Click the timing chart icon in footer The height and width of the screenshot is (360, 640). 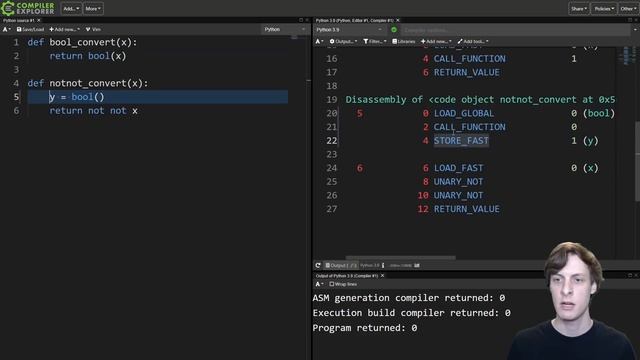pyautogui.click(x=417, y=265)
